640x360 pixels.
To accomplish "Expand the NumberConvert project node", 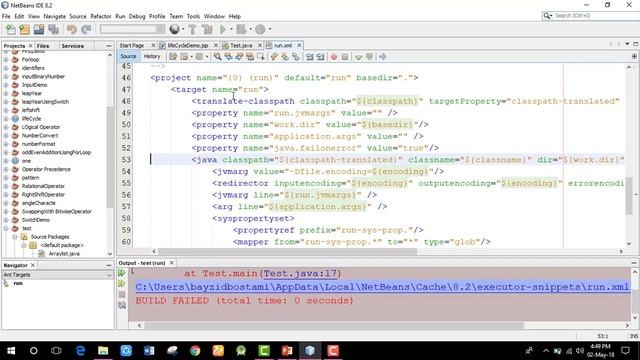I will tap(6, 136).
